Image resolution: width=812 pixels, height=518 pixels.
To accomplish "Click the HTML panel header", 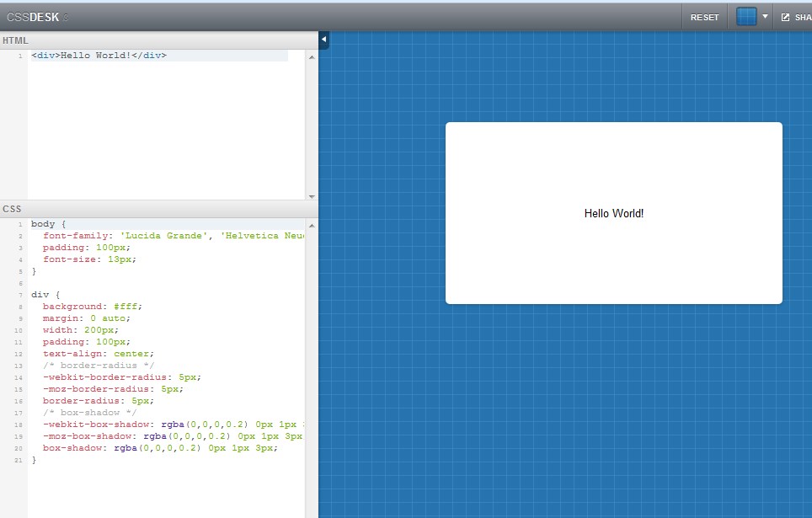I will click(159, 40).
